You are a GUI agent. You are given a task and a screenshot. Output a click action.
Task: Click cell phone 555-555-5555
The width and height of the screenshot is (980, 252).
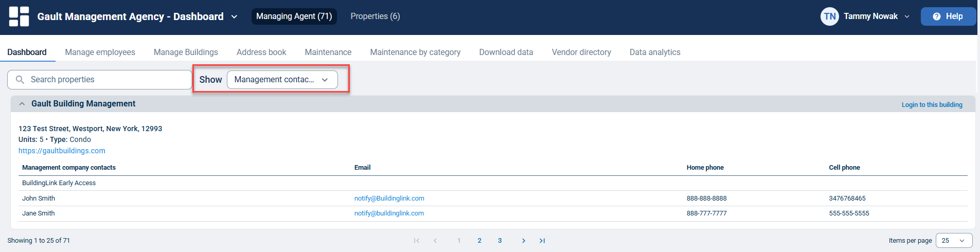(849, 213)
